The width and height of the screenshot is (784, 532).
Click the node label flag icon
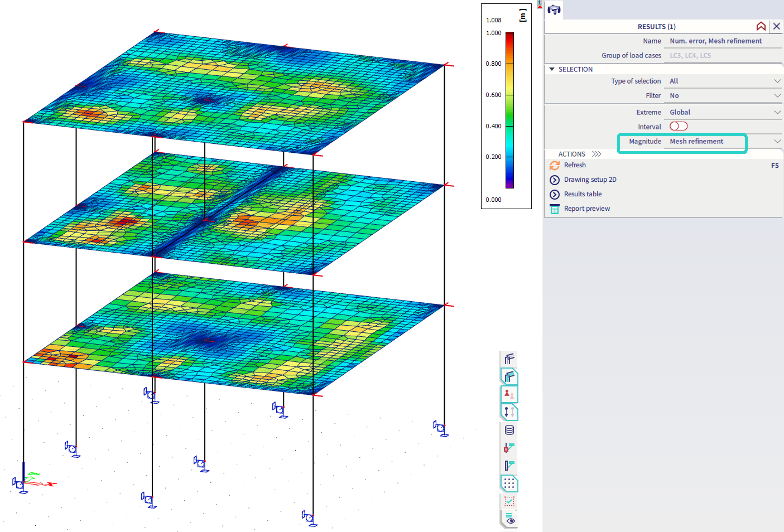click(509, 448)
